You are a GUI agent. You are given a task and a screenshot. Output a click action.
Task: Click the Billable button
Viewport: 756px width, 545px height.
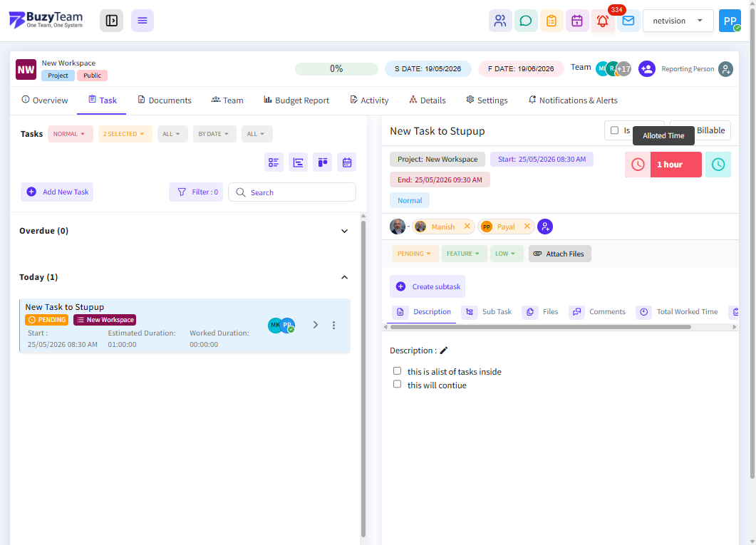click(x=710, y=130)
